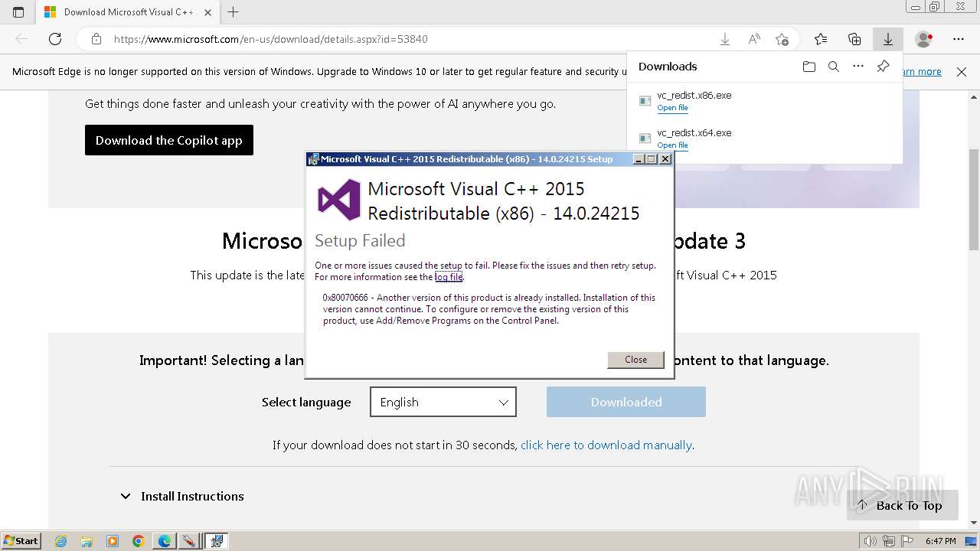This screenshot has width=980, height=551.
Task: Launch Chrome from the taskbar
Action: coord(138,541)
